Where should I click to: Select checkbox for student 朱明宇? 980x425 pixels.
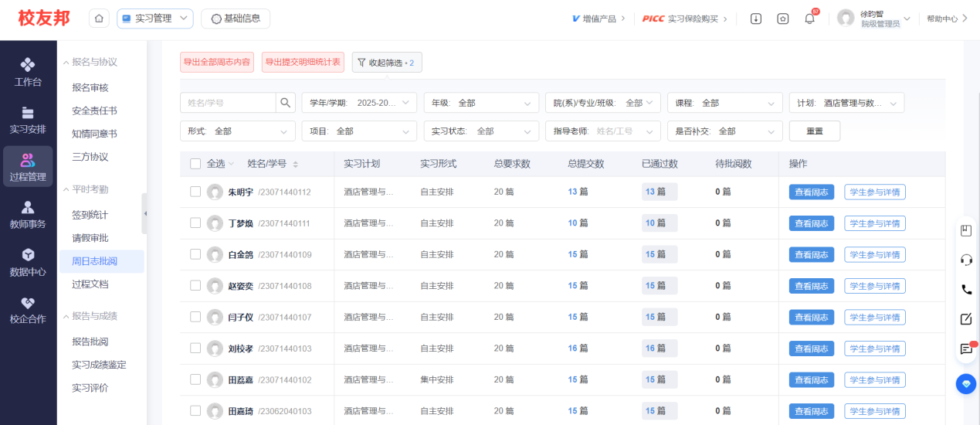tap(195, 192)
